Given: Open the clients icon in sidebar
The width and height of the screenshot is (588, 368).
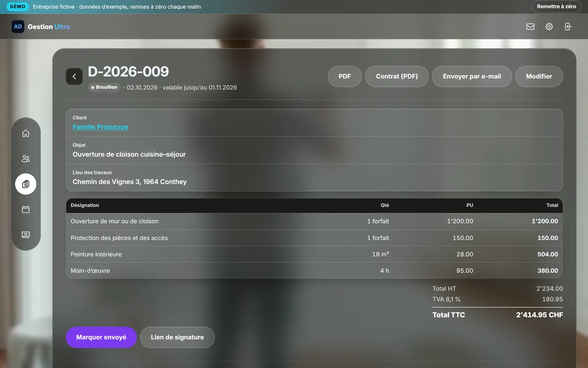Looking at the screenshot, I should [x=26, y=159].
